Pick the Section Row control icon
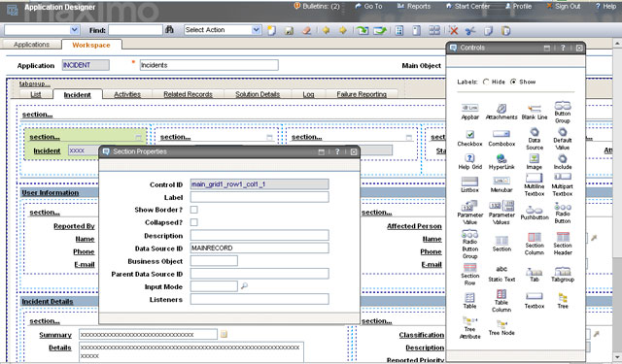The height and width of the screenshot is (364, 622). pyautogui.click(x=469, y=267)
